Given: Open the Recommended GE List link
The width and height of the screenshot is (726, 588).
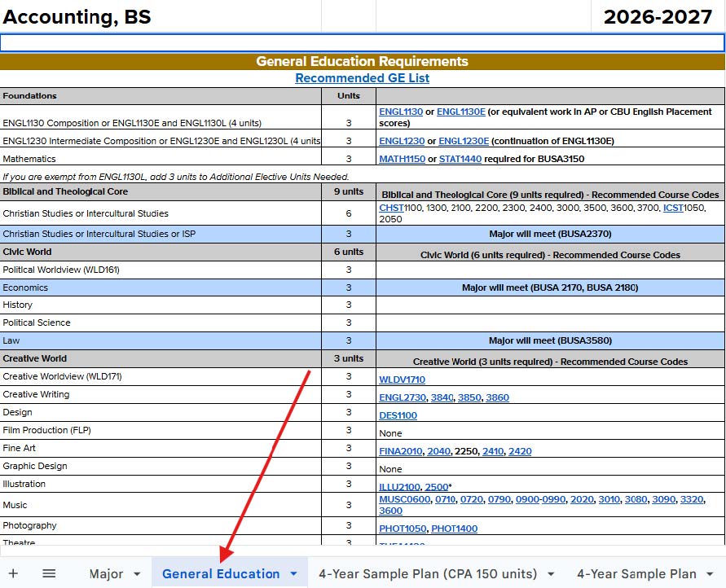Looking at the screenshot, I should [362, 78].
